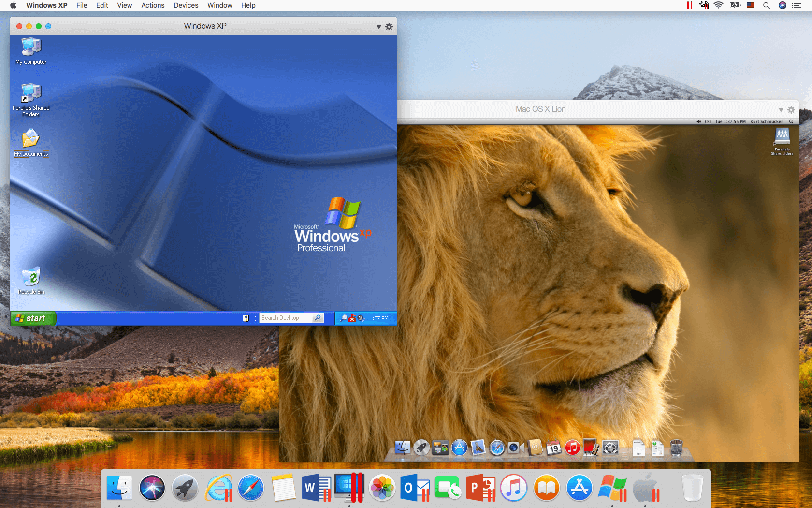This screenshot has height=508, width=812.
Task: Open Parallels Shared Folders icon on Lion desktop
Action: (782, 141)
